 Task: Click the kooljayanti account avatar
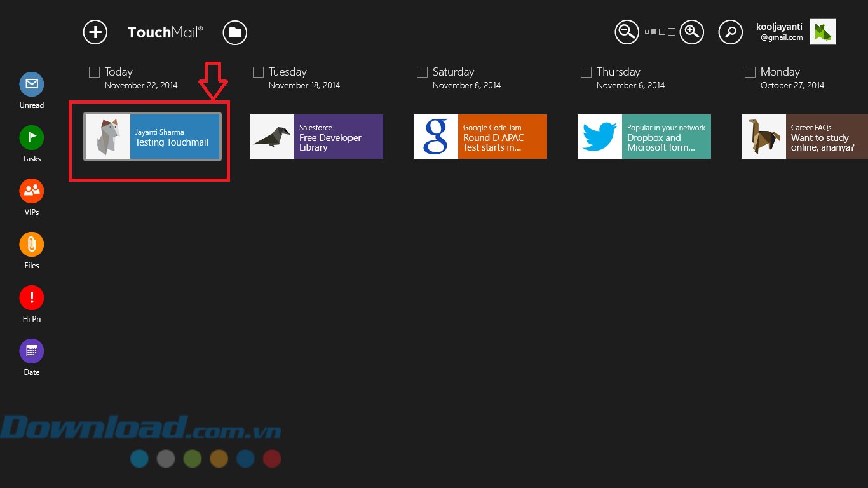[822, 32]
